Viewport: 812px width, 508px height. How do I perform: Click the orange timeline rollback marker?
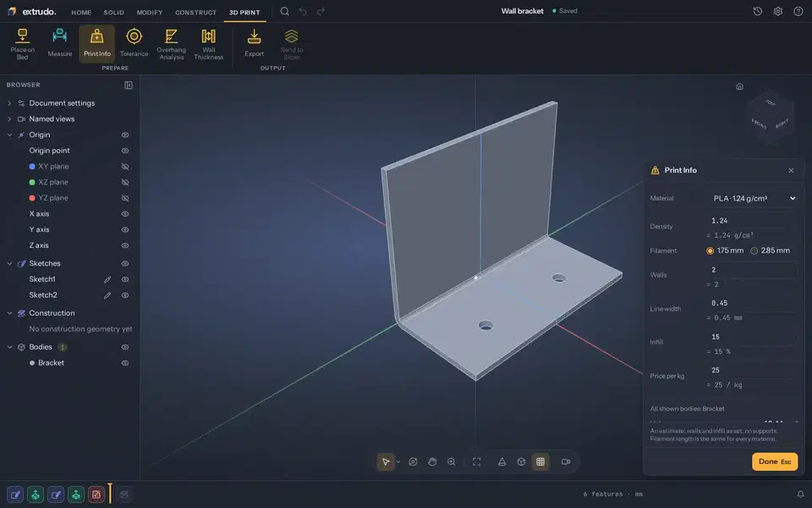pos(110,493)
